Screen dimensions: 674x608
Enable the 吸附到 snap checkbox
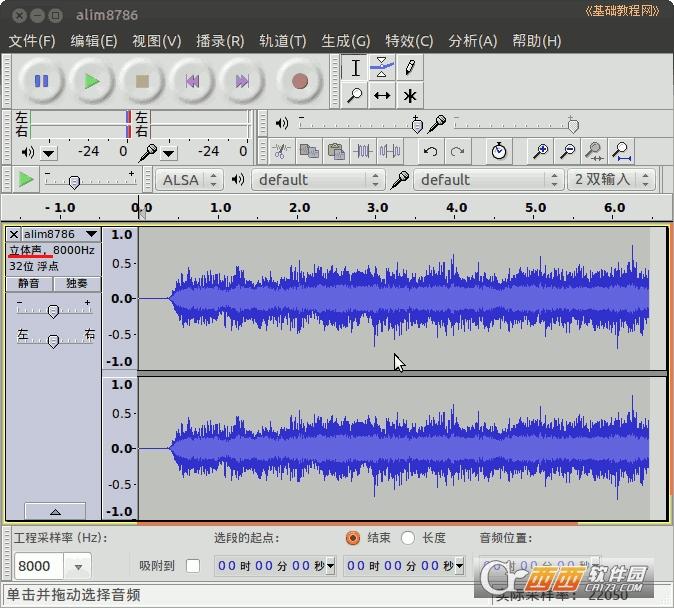click(x=193, y=566)
